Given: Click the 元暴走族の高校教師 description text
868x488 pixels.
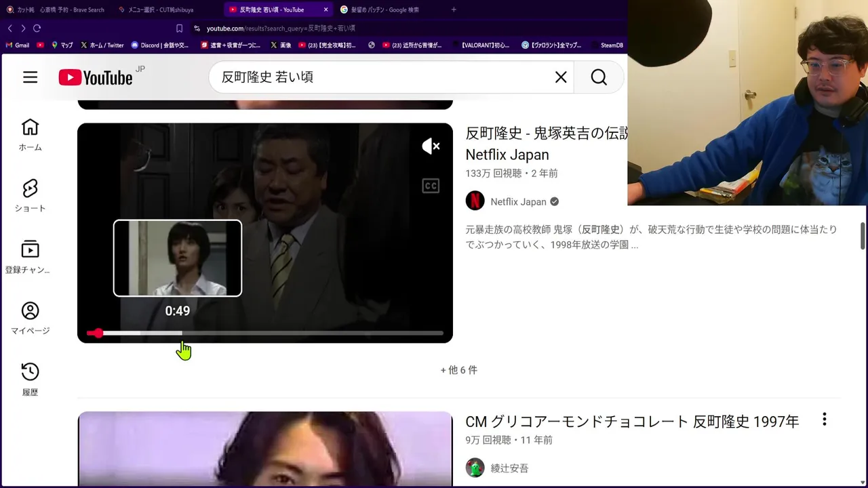Looking at the screenshot, I should (x=651, y=237).
